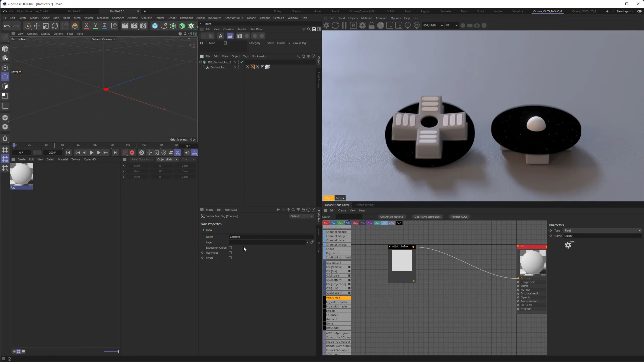Click the Render AOVs button
Viewport: 644px width, 362px height.
coord(459,217)
